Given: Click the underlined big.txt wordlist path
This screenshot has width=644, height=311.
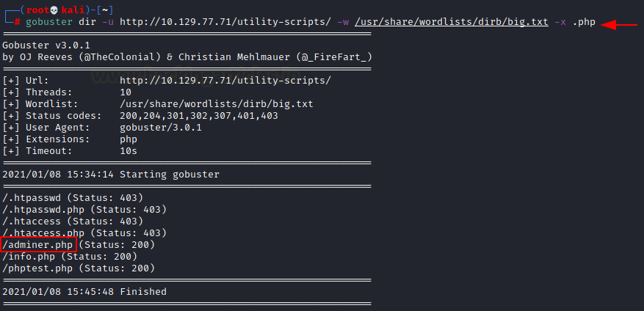Looking at the screenshot, I should tap(452, 22).
